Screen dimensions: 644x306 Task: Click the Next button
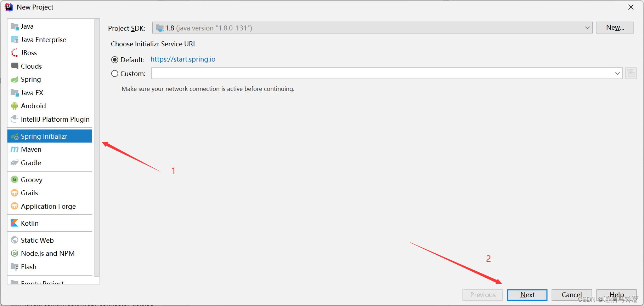tap(527, 295)
